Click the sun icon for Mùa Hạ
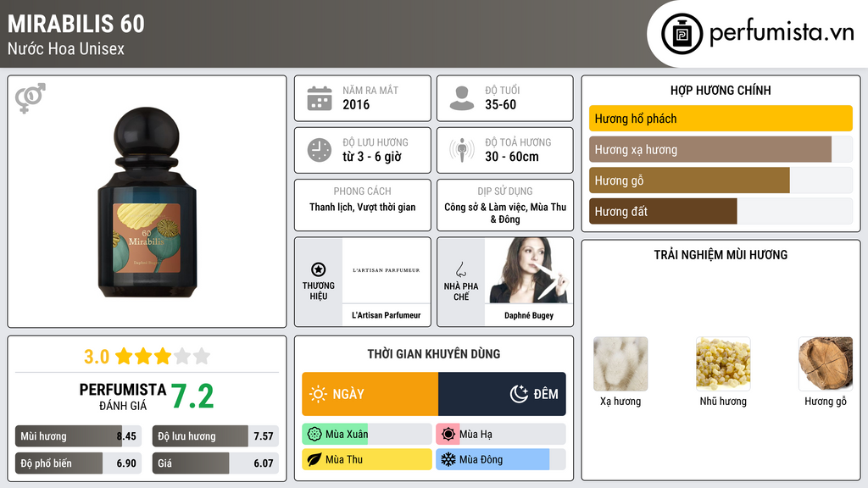 coord(448,435)
